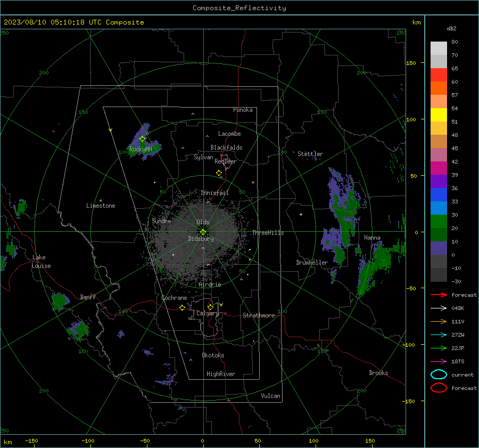Click the green 22JP arrow legend icon
The width and height of the screenshot is (479, 448).
tap(439, 348)
